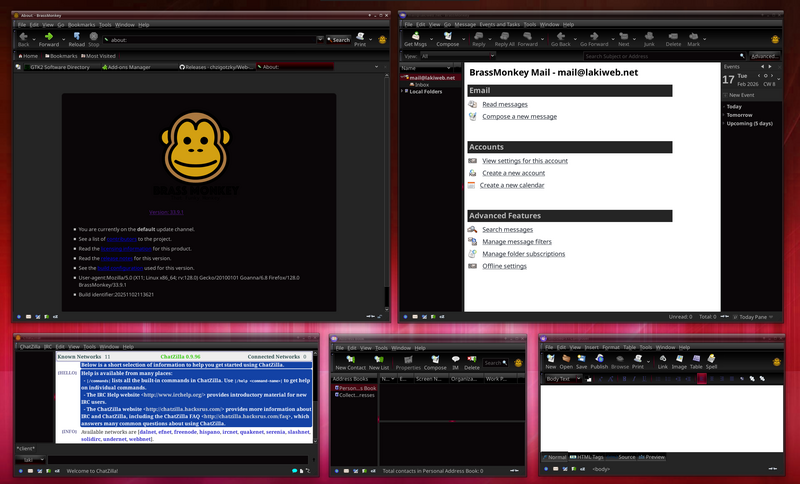Click the Create a new calendar link
800x484 pixels.
click(x=512, y=185)
